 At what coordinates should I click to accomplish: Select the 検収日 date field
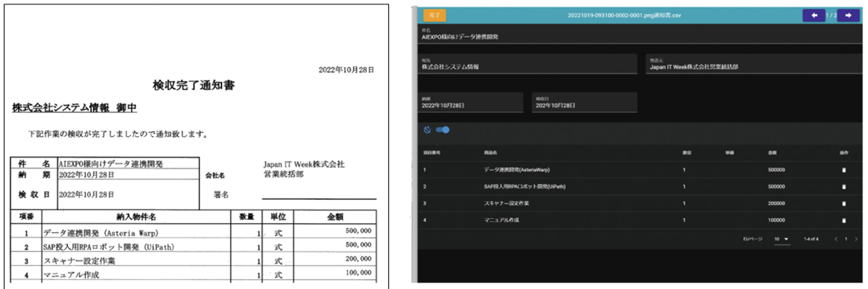(x=584, y=105)
